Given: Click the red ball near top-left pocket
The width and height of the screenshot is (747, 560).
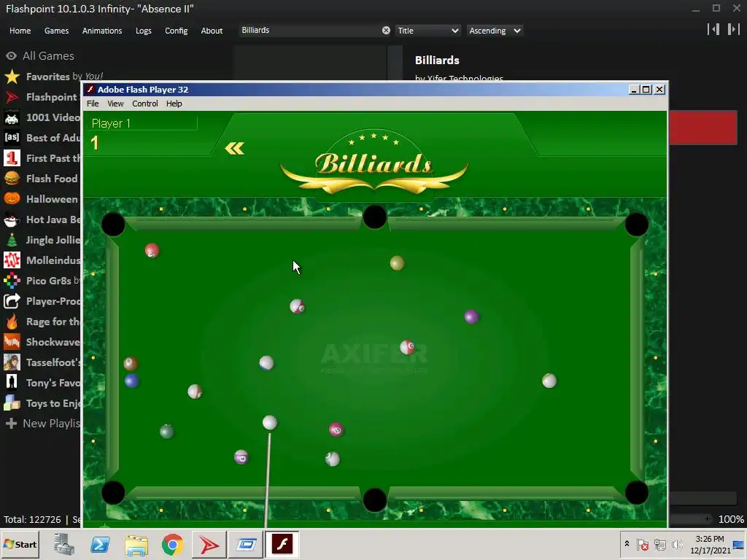Looking at the screenshot, I should [152, 251].
